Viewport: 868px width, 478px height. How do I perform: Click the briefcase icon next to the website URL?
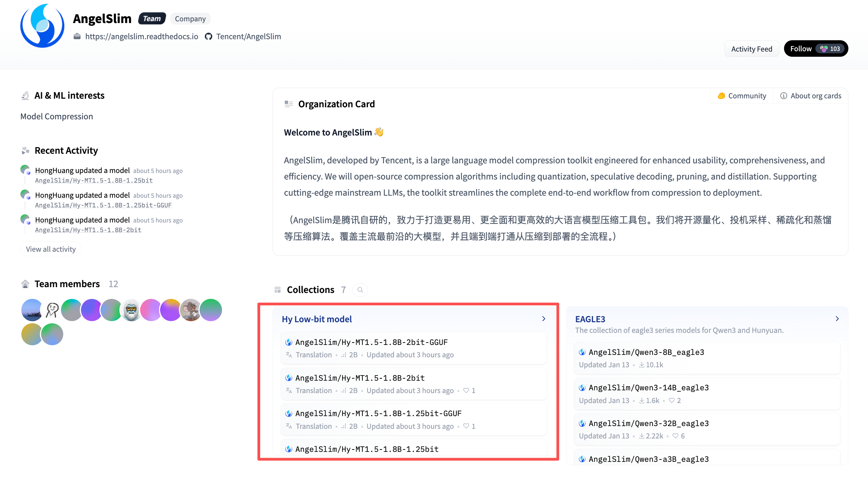coord(77,36)
